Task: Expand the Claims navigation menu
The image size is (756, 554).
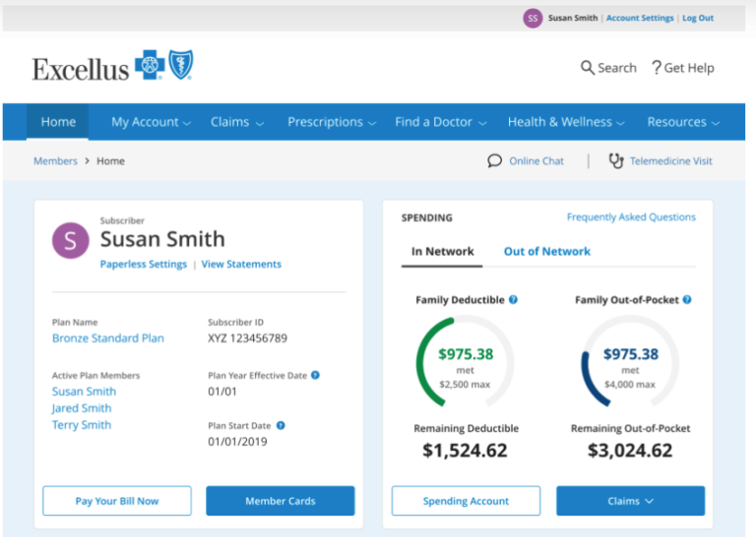Action: [237, 122]
